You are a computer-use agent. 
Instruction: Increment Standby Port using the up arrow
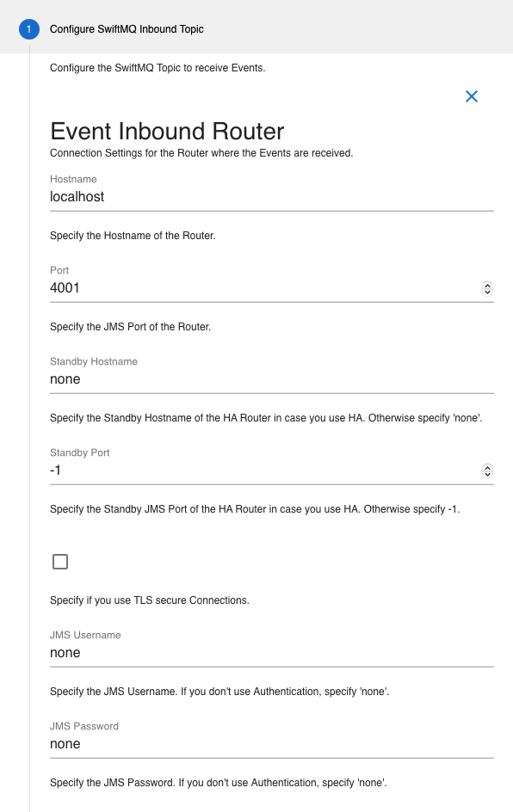(x=487, y=467)
